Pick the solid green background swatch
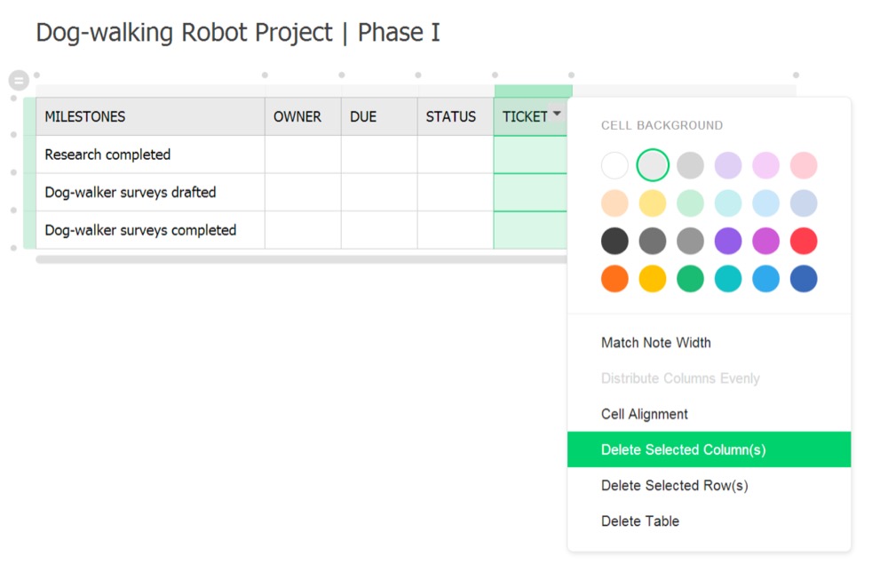Viewport: 888px width, 588px height. click(x=690, y=279)
